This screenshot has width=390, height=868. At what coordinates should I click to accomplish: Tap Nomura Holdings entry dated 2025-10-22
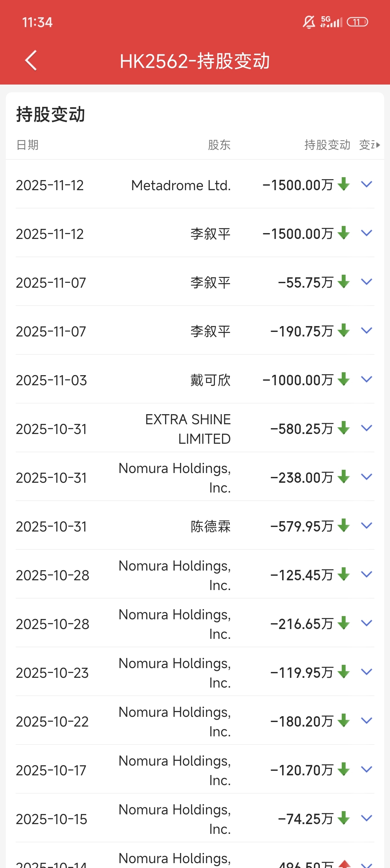coord(175,721)
